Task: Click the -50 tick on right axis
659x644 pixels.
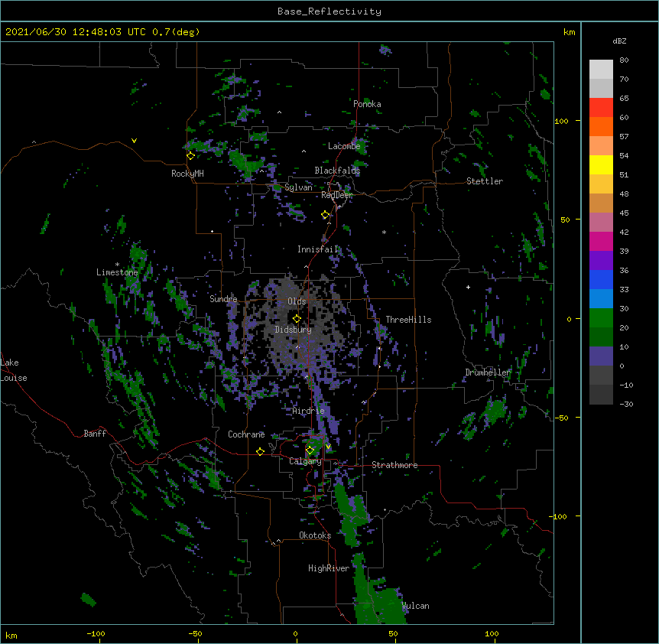Action: pyautogui.click(x=560, y=418)
